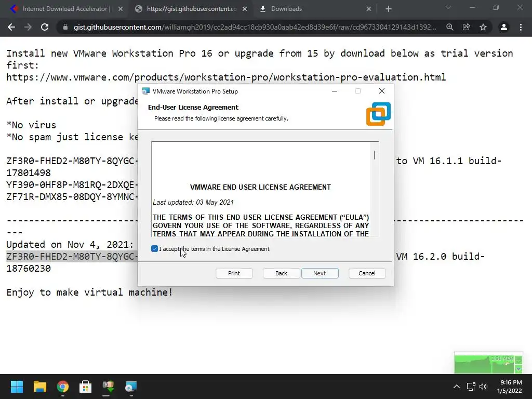The width and height of the screenshot is (532, 399).
Task: Click the network tray icon
Action: (x=471, y=387)
